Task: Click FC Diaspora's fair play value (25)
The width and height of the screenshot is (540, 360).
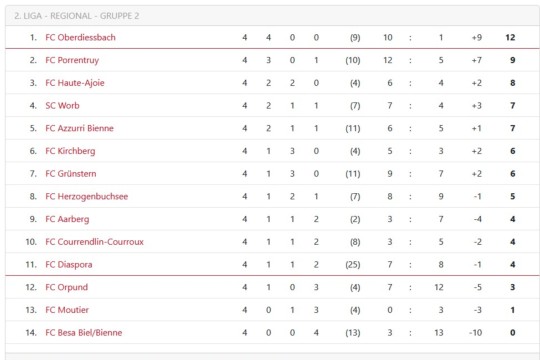Action: click(353, 265)
